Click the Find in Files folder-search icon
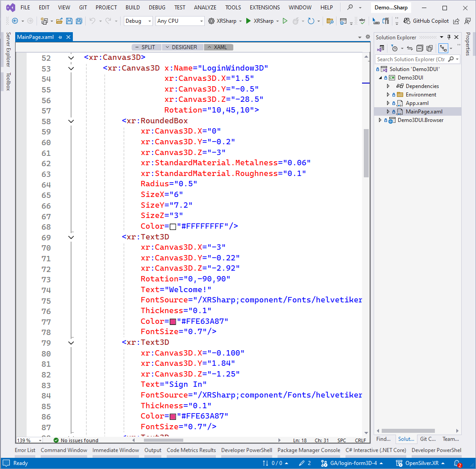 point(330,21)
